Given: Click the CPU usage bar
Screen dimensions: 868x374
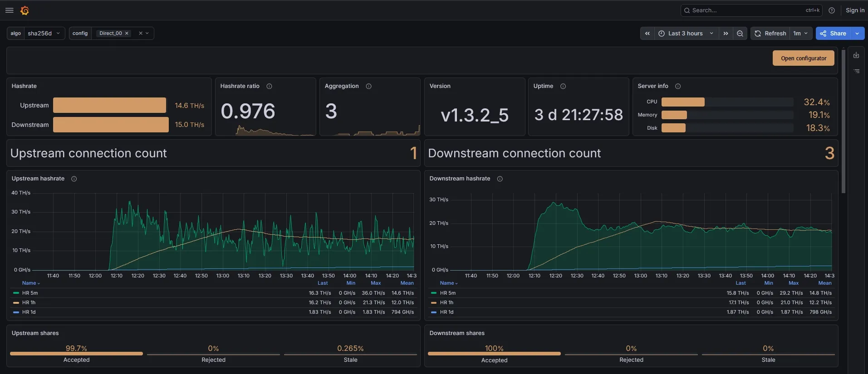Looking at the screenshot, I should [x=683, y=102].
